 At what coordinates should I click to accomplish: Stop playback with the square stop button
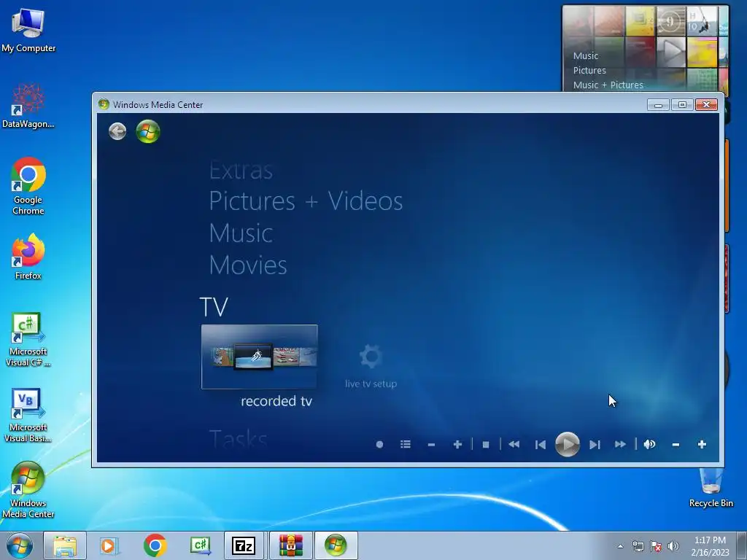point(485,444)
